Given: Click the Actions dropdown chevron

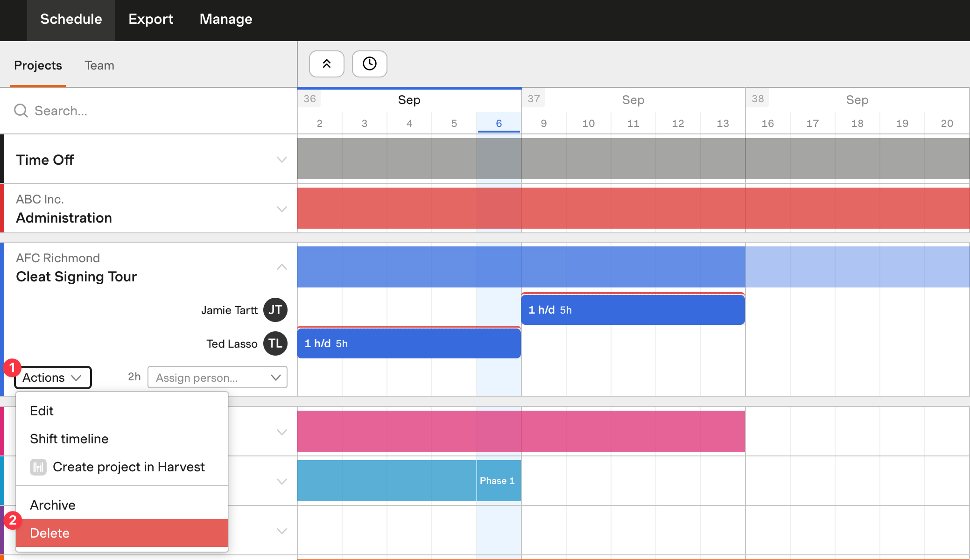Looking at the screenshot, I should pos(76,377).
